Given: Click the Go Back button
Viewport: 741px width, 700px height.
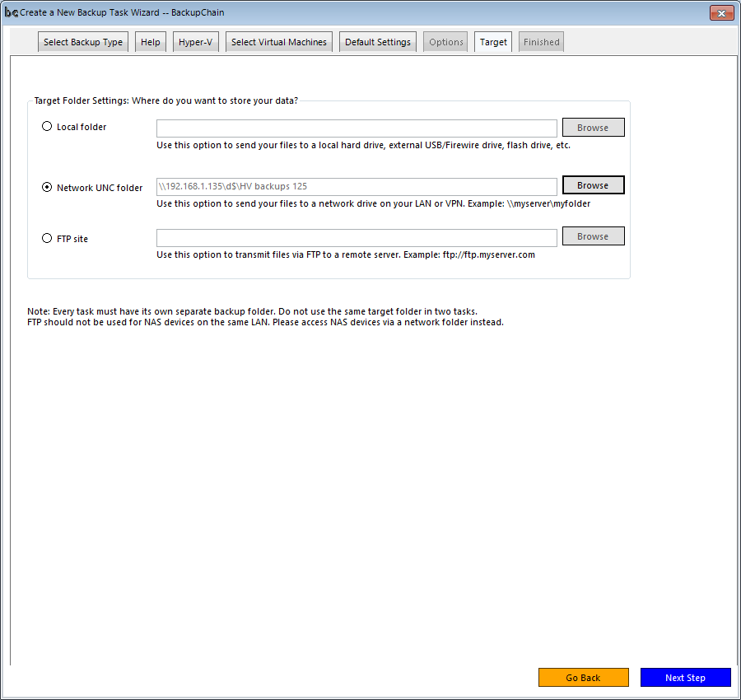Looking at the screenshot, I should (x=583, y=677).
